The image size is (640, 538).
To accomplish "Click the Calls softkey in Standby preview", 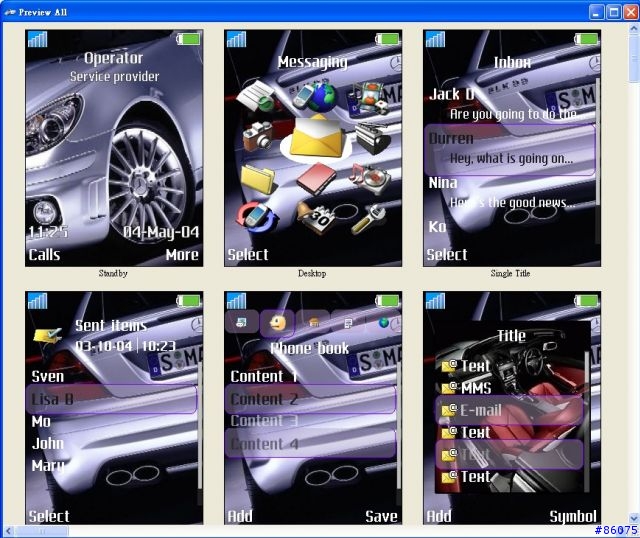I will click(44, 255).
